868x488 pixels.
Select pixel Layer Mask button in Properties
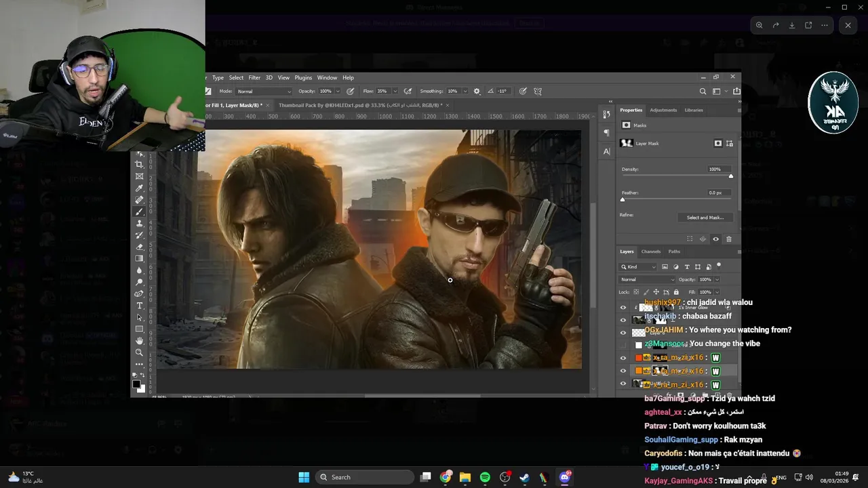[718, 144]
